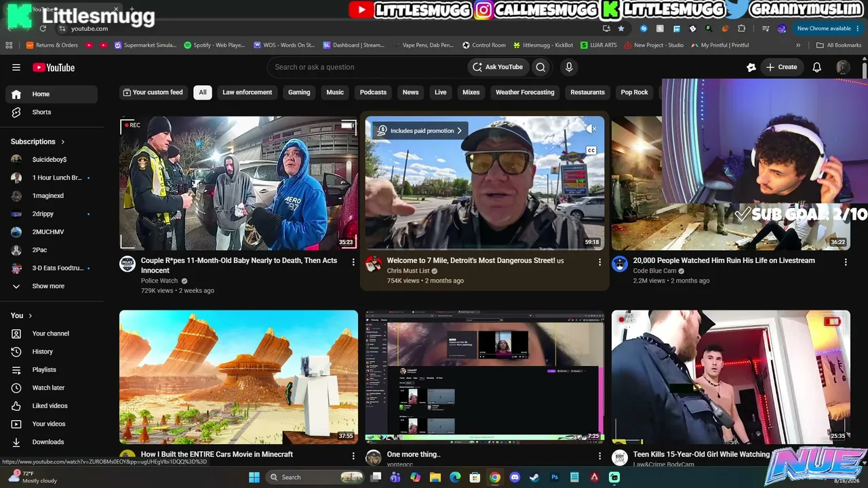Open the YouTube guide hamburger menu
Screen dimensions: 868x488
coord(16,67)
